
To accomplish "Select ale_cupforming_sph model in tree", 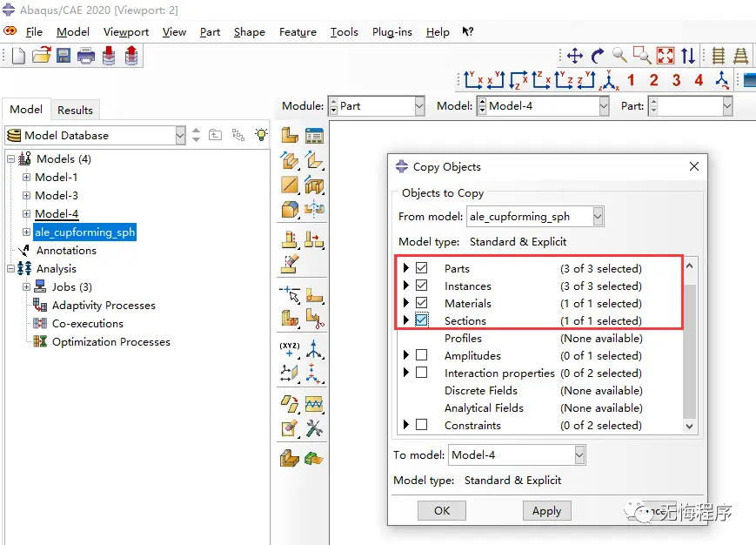I will click(x=85, y=232).
